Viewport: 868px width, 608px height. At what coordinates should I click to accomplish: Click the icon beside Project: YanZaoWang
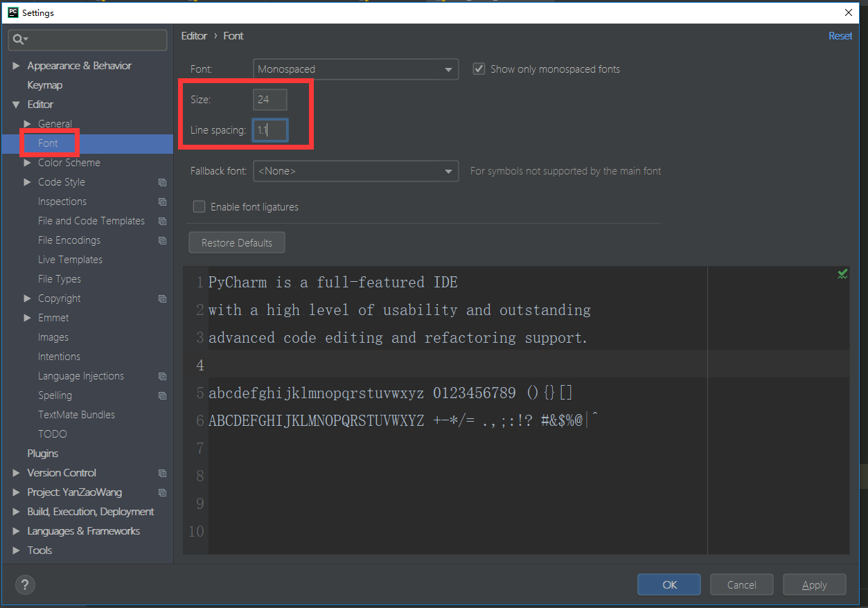[x=162, y=492]
